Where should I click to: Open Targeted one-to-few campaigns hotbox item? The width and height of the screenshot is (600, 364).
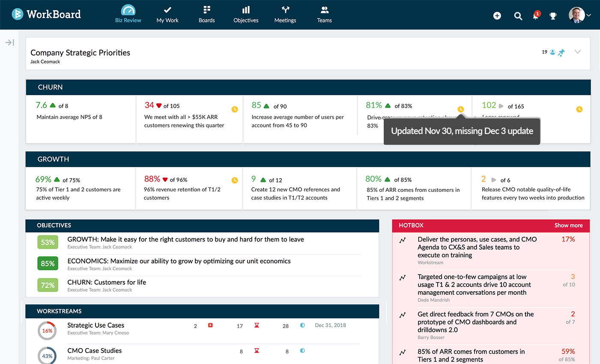(x=474, y=285)
